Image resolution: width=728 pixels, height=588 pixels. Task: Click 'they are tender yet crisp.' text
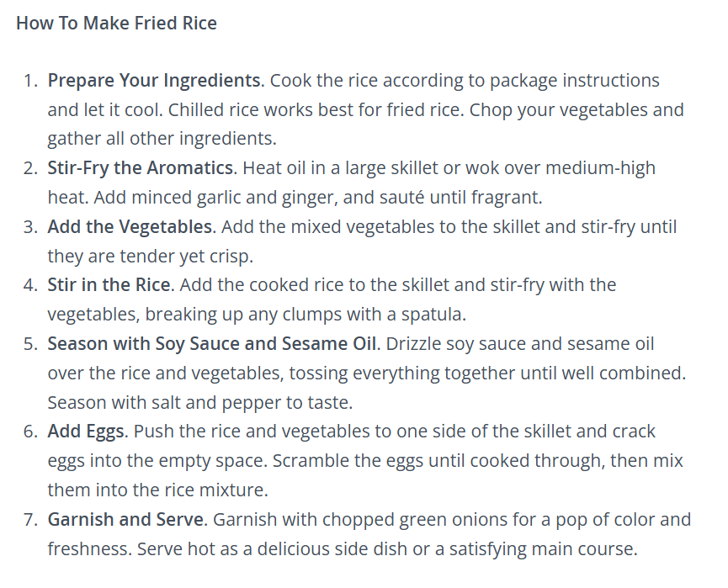[x=151, y=257]
